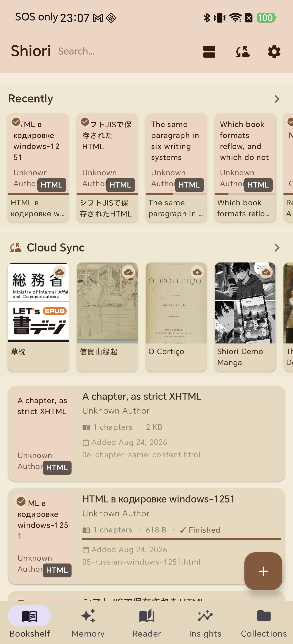Tap the Shiori app title
Viewport: 293px width, 644px height.
31,51
